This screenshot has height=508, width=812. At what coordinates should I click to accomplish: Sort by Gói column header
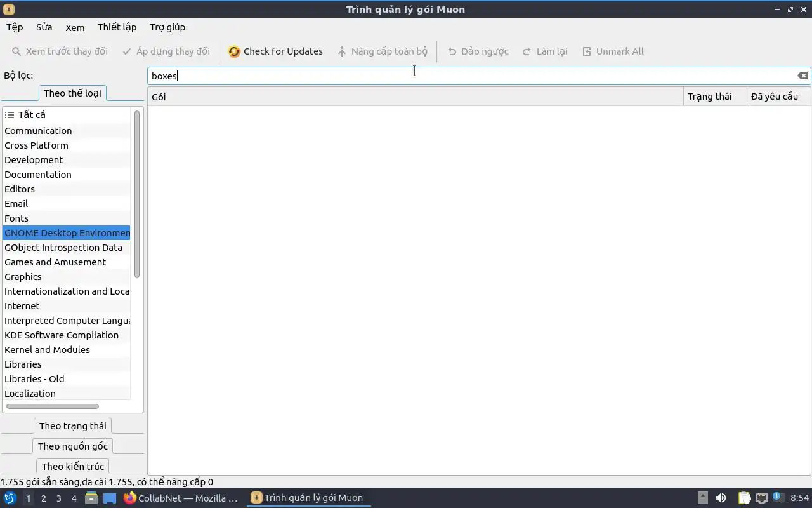416,97
